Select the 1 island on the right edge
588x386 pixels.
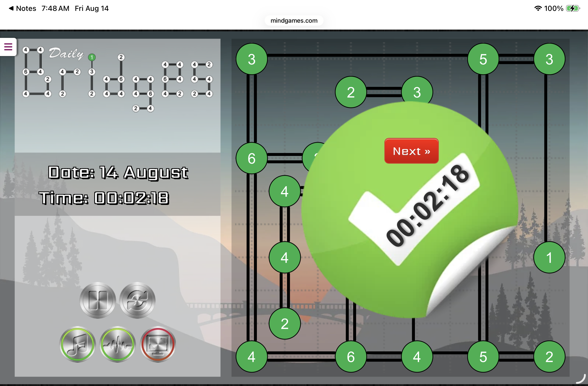coord(549,257)
